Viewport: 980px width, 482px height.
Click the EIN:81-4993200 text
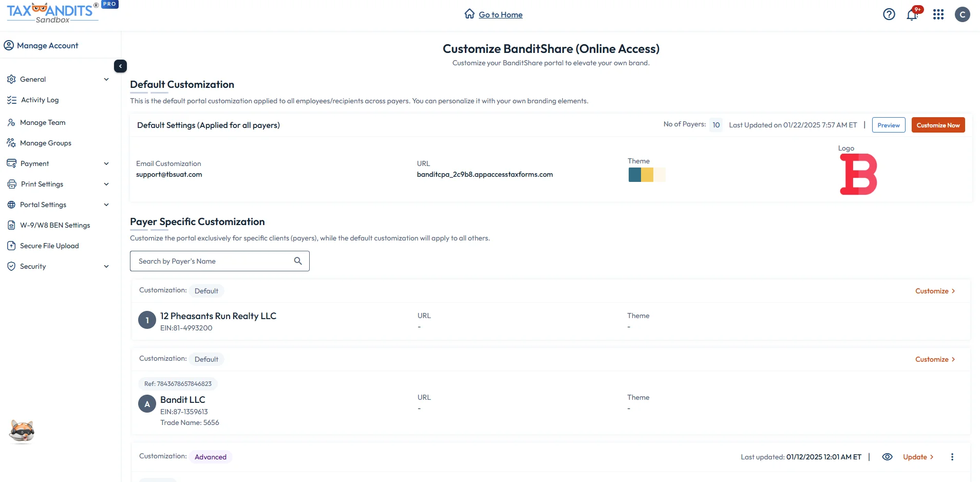(x=186, y=328)
